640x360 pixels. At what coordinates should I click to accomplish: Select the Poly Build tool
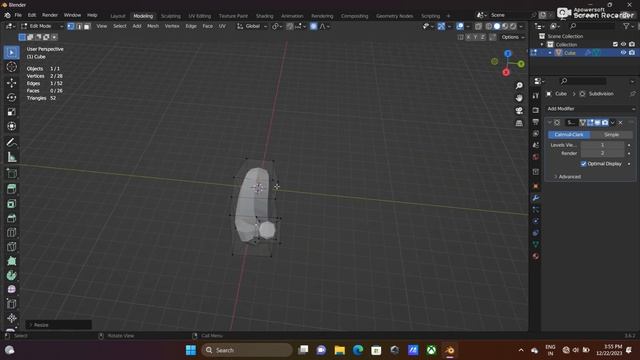(x=11, y=261)
